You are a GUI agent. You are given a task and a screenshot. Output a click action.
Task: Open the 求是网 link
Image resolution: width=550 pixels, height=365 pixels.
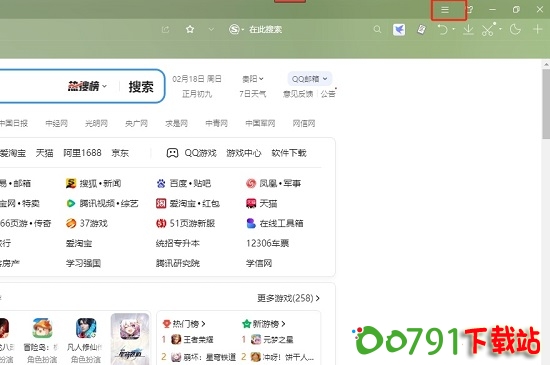[176, 123]
